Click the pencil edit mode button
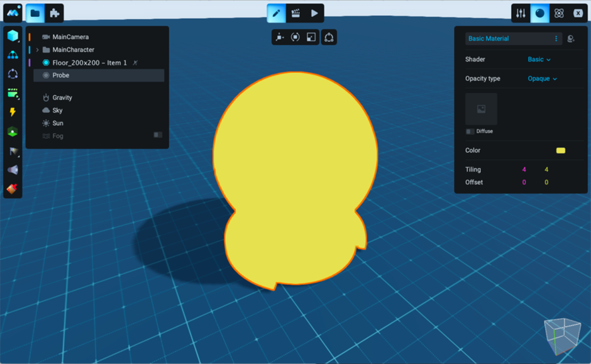Viewport: 591px width, 364px height. tap(276, 13)
